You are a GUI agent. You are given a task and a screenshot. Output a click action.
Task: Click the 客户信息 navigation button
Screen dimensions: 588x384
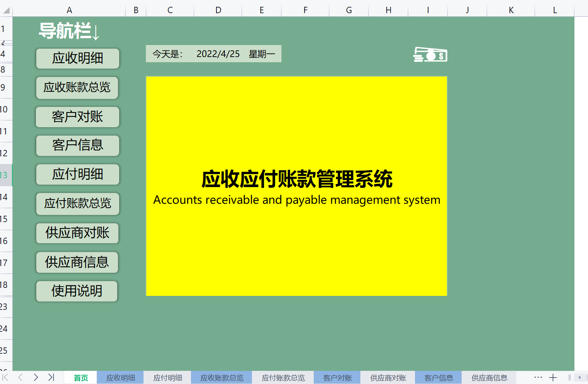(x=77, y=146)
